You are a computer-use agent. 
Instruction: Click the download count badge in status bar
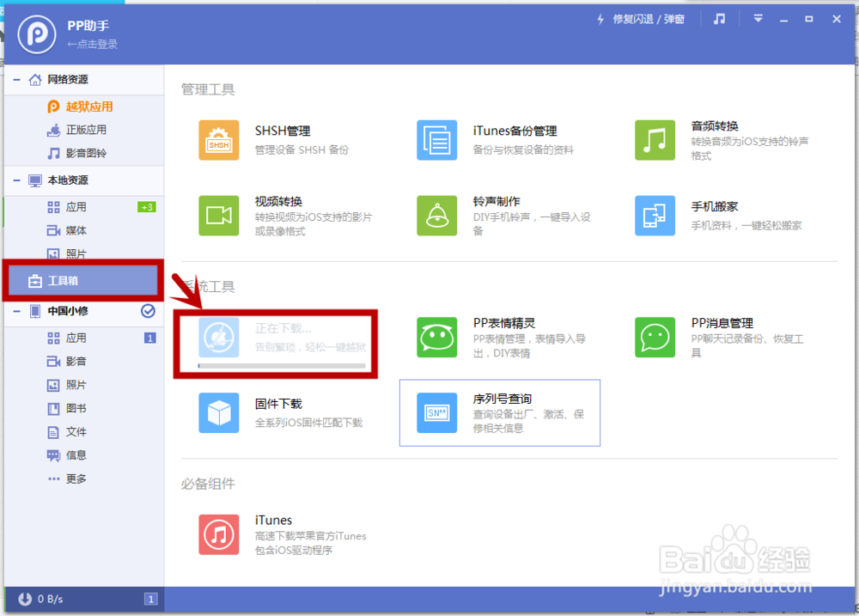click(151, 599)
